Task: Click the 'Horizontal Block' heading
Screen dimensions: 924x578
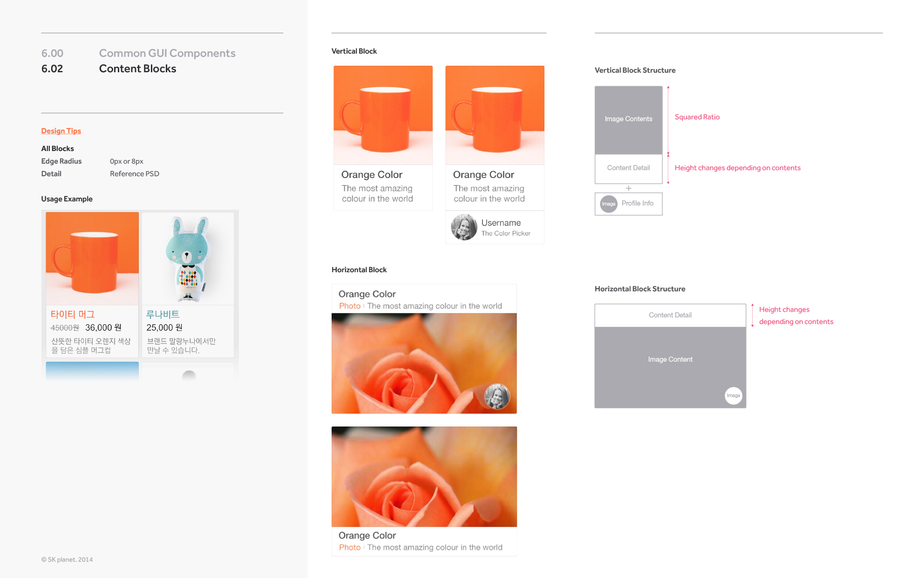Action: click(x=359, y=270)
